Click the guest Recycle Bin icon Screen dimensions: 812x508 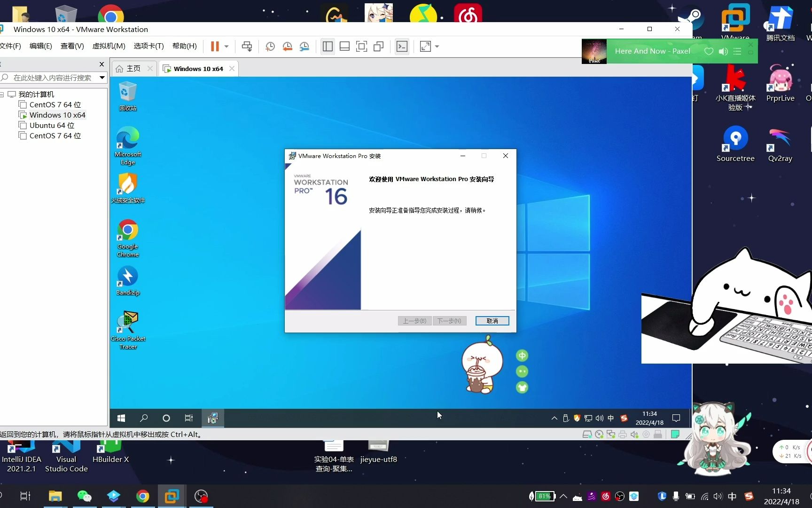tap(128, 96)
